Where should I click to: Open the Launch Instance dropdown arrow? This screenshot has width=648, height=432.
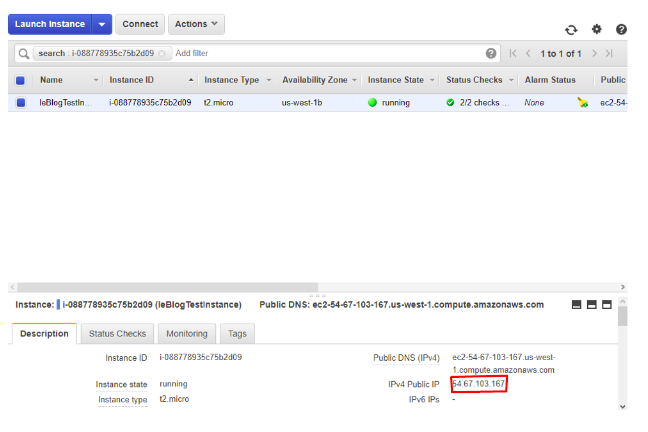point(102,24)
